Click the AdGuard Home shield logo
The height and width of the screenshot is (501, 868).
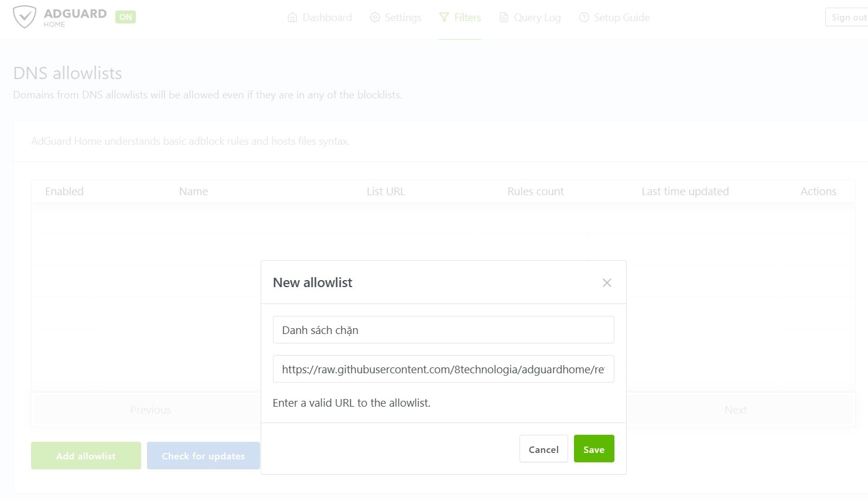25,17
